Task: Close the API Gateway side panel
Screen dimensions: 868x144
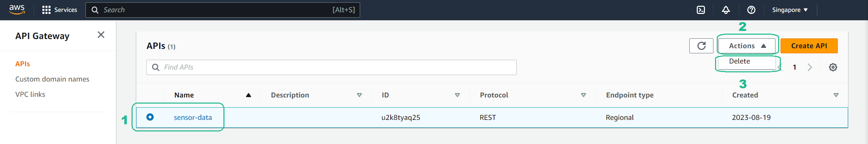Action: click(101, 35)
